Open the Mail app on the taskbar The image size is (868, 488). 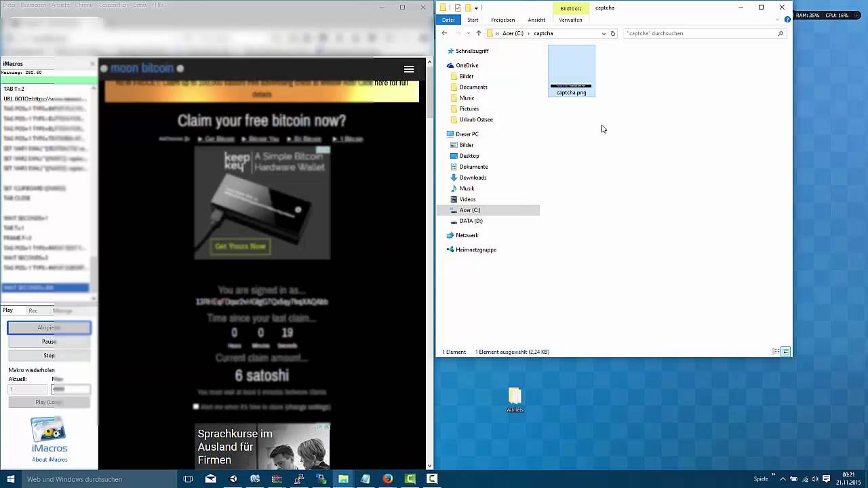click(x=211, y=479)
